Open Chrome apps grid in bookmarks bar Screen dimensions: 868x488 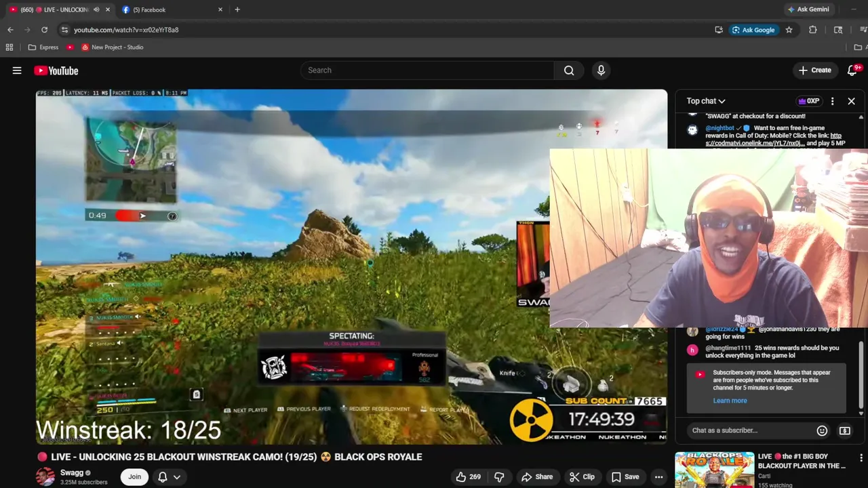(9, 47)
